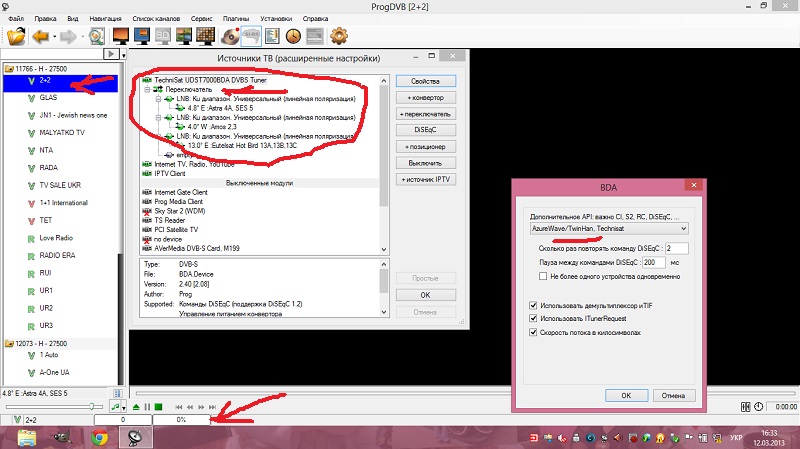
Task: Click the Свойства button
Action: point(425,80)
